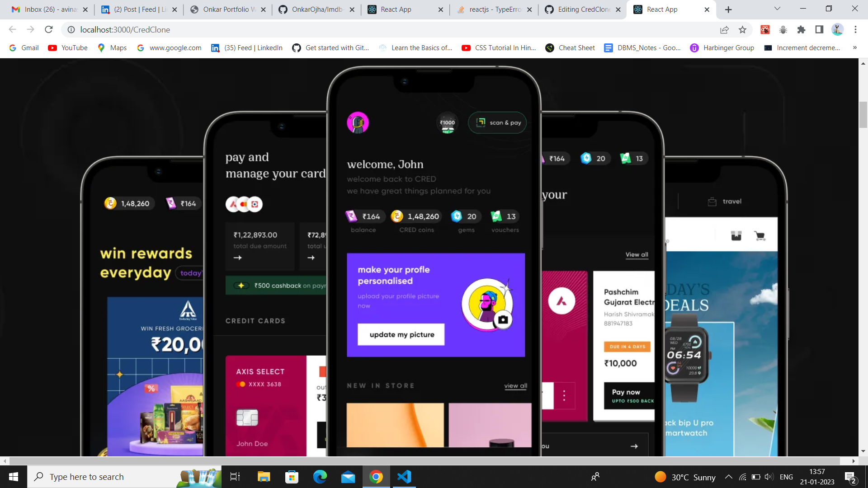868x488 pixels.
Task: Open the view all link in store
Action: tap(515, 386)
